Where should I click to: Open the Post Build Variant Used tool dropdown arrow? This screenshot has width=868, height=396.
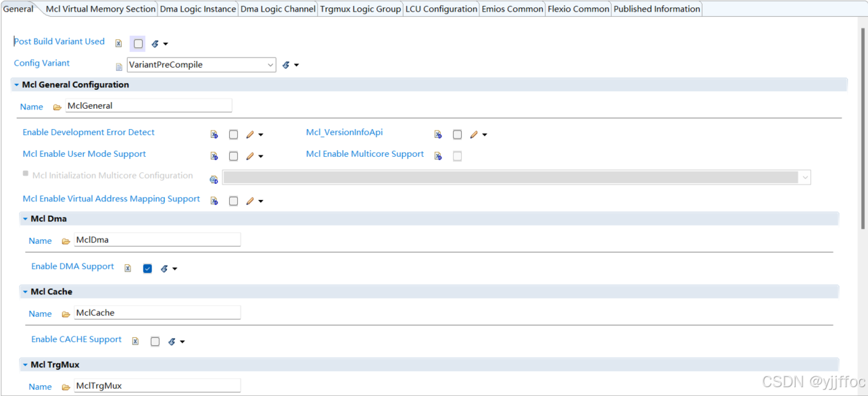pyautogui.click(x=166, y=44)
